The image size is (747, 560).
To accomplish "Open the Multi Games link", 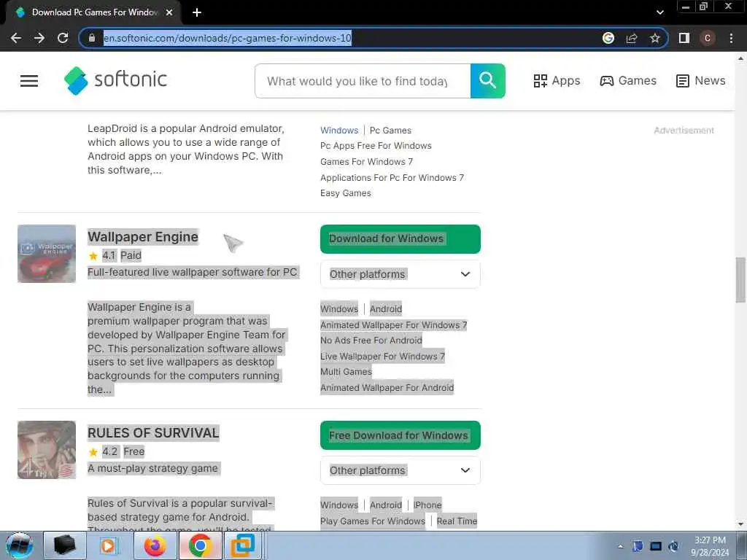I will click(x=346, y=371).
